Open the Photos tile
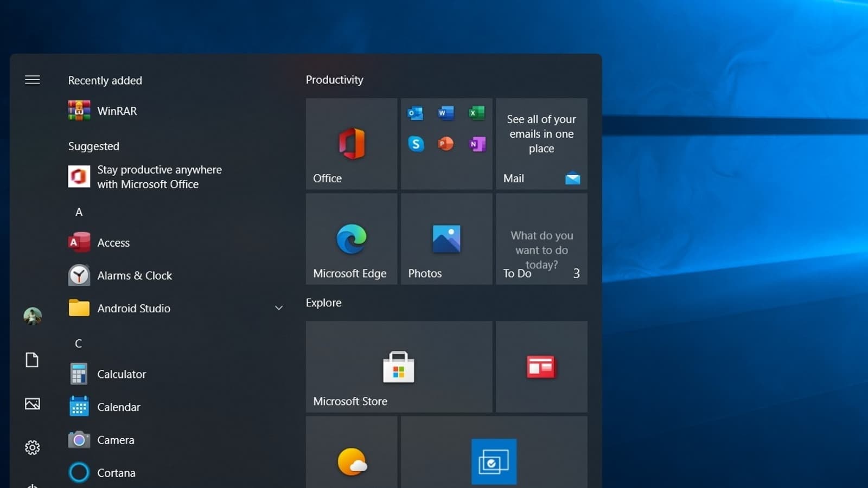 tap(446, 239)
